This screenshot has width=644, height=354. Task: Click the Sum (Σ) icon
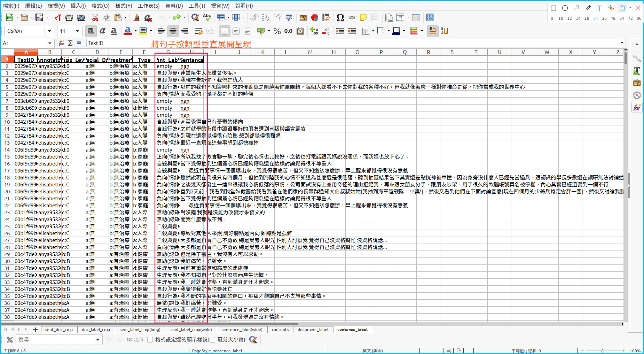(70, 43)
